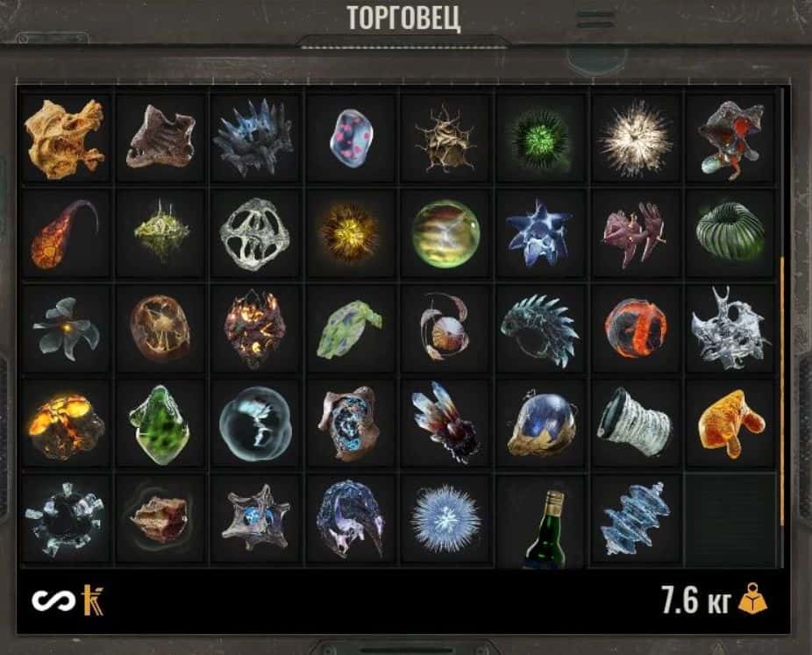Click the empty last inventory slot

click(730, 519)
